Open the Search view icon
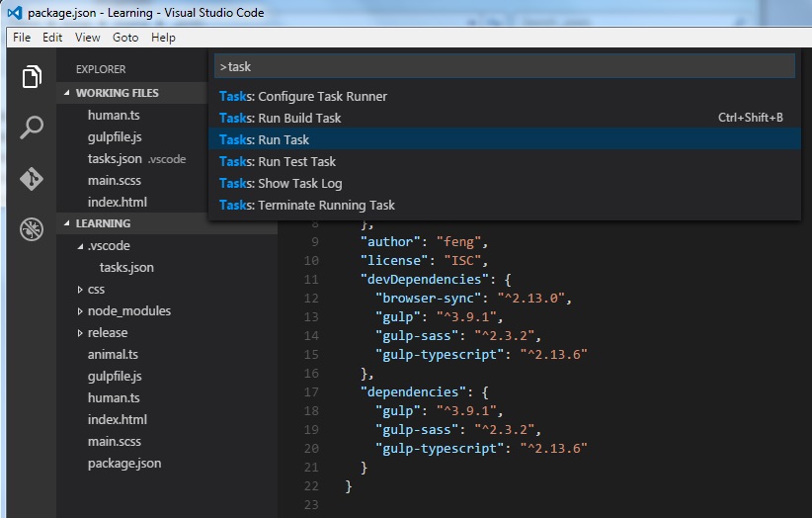Image resolution: width=812 pixels, height=518 pixels. click(x=32, y=128)
